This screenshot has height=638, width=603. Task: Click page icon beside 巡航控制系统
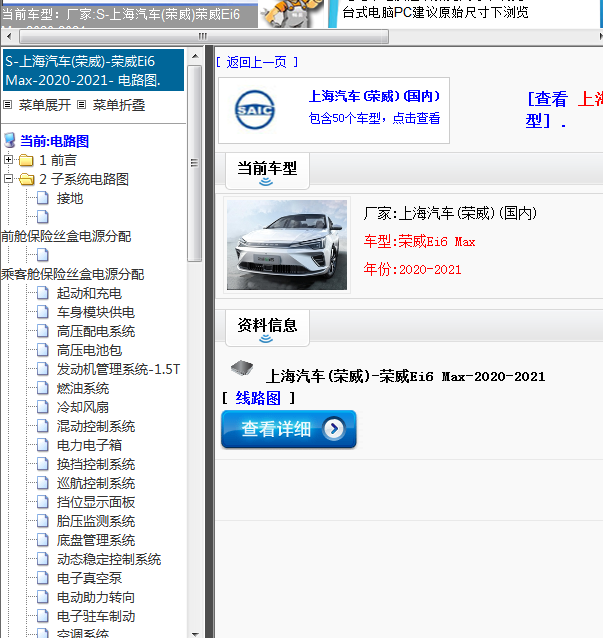(x=43, y=483)
